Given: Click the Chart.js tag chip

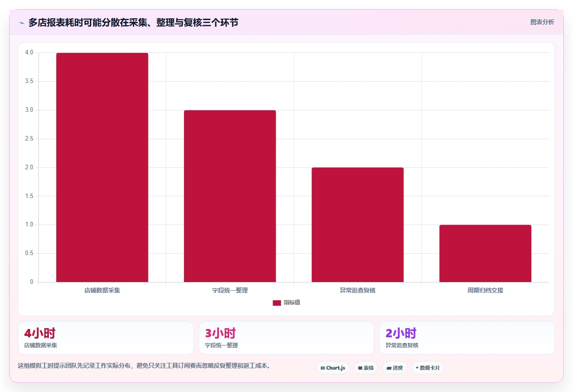Looking at the screenshot, I should coord(333,368).
